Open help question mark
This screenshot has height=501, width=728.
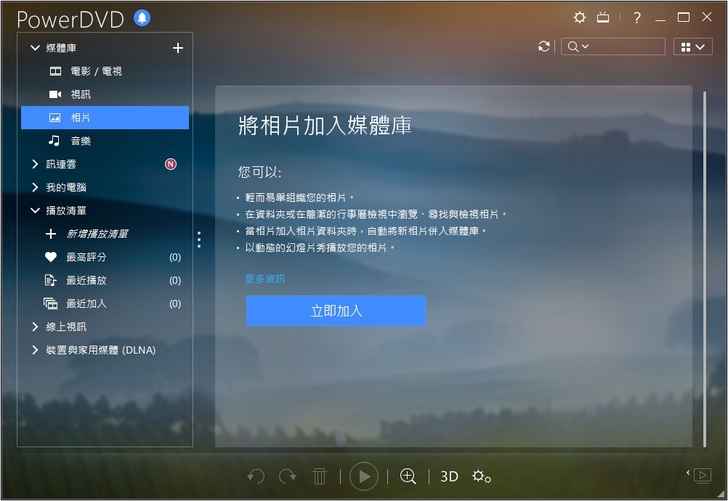click(x=637, y=18)
